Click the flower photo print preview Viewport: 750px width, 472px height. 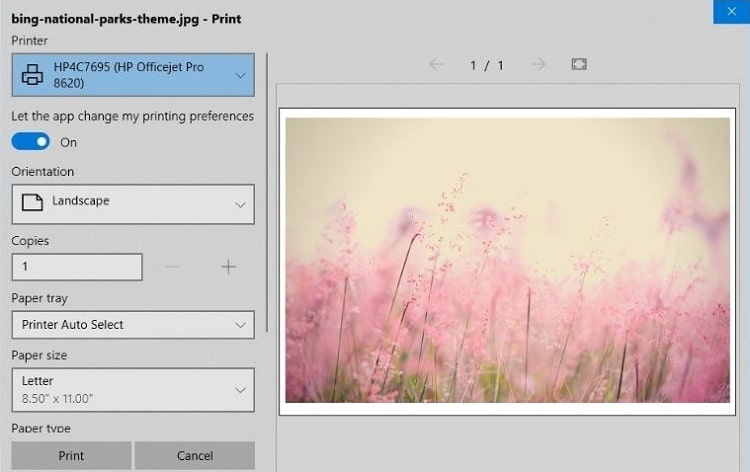click(x=507, y=261)
